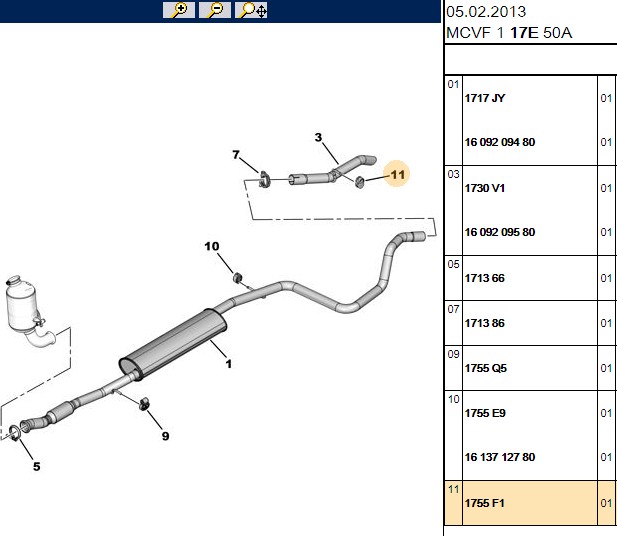
Task: Click row index 11 in parts table
Action: [453, 490]
